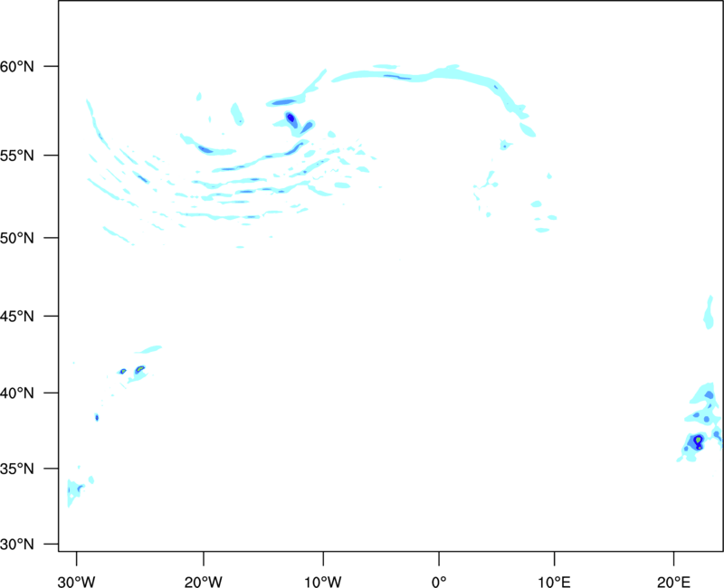Click the 30°N latitude label
Viewport: 724px width, 588px height.
click(x=16, y=545)
